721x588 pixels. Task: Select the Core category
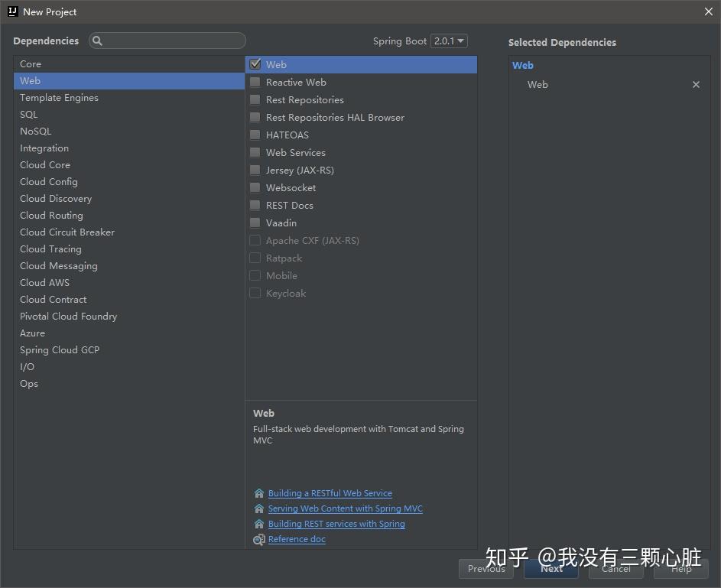[129, 64]
